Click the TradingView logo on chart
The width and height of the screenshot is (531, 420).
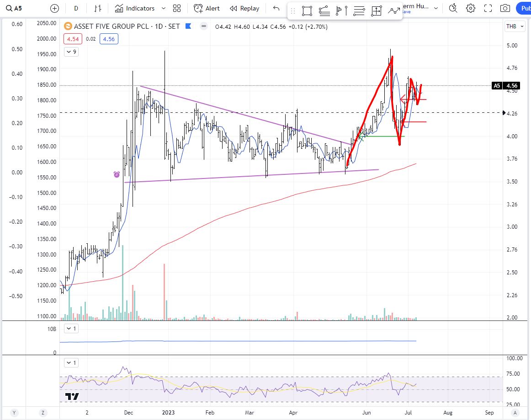coord(72,396)
